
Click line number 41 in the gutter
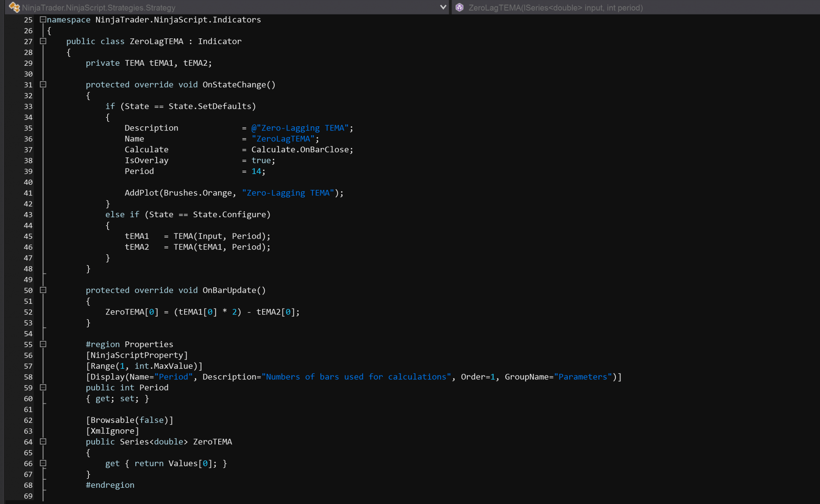coord(28,193)
